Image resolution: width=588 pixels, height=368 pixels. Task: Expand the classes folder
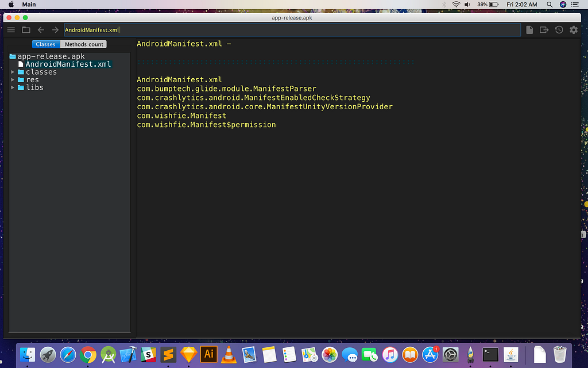point(13,72)
